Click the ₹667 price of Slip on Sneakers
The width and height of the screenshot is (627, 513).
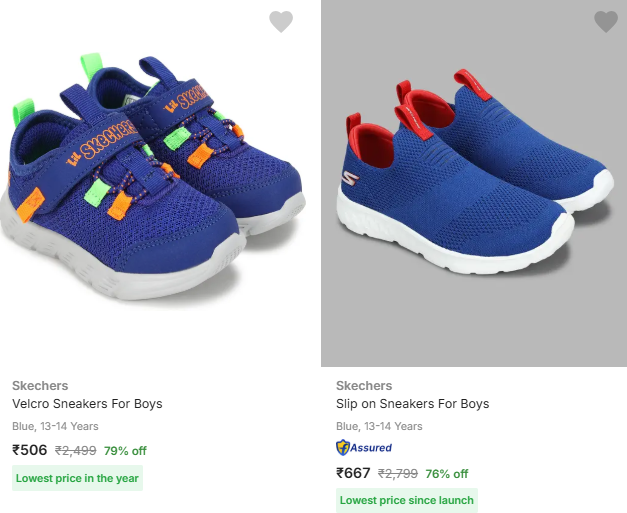[353, 473]
